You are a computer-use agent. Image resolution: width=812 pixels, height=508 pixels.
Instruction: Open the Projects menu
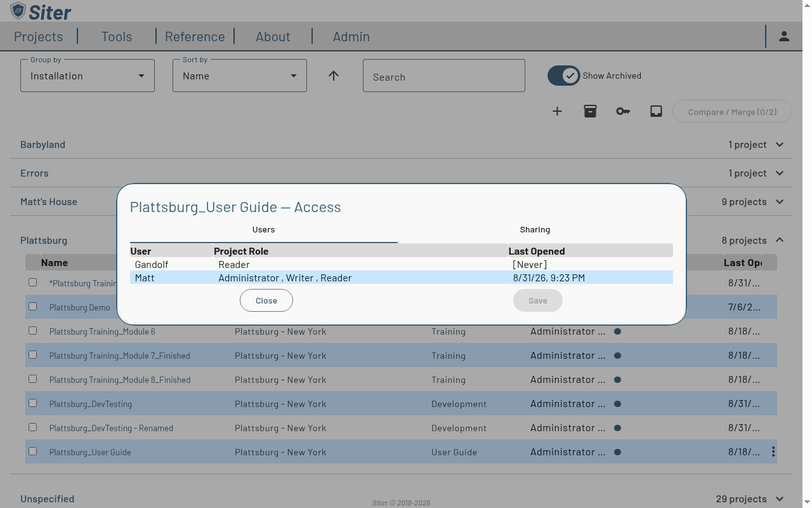(39, 37)
